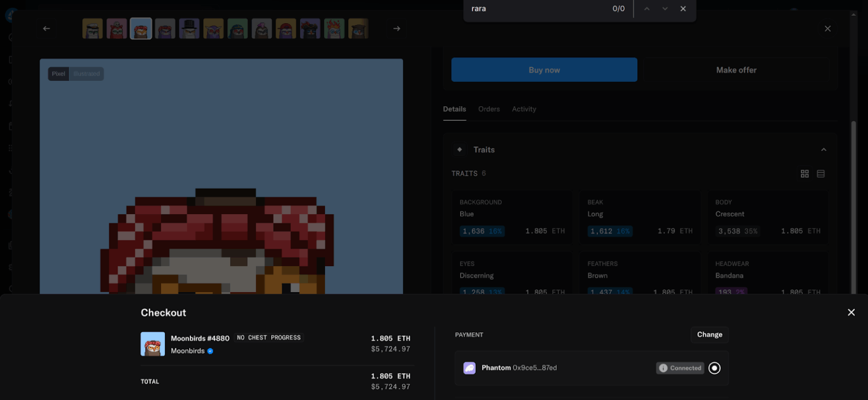Click the '1,636 16%' rarity badge
Viewport: 868px width, 400px height.
482,231
